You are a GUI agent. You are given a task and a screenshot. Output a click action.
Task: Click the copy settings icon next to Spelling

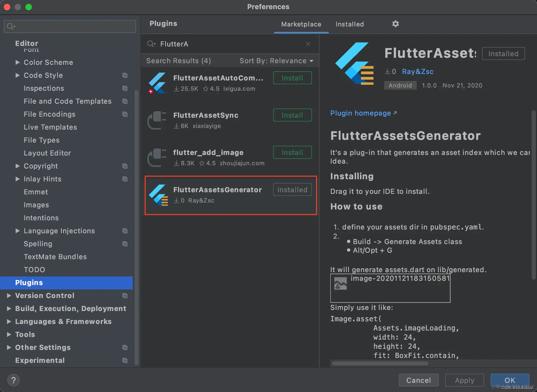click(125, 244)
